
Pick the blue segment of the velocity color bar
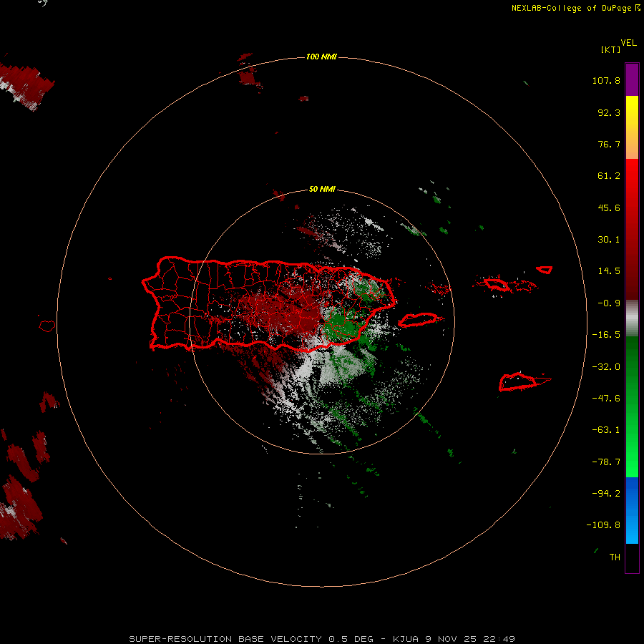click(x=632, y=510)
